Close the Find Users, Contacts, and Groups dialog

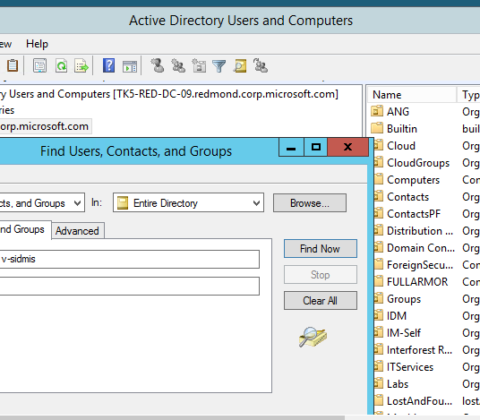coord(348,147)
